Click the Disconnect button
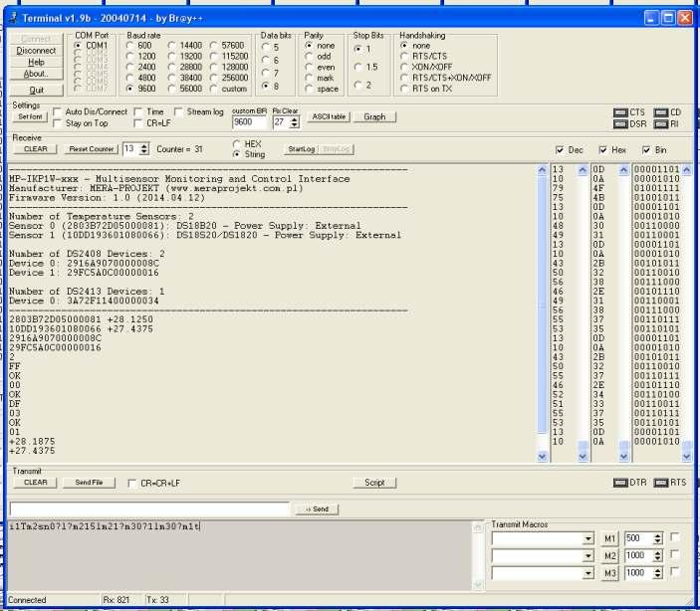The height and width of the screenshot is (611, 700). coord(36,51)
